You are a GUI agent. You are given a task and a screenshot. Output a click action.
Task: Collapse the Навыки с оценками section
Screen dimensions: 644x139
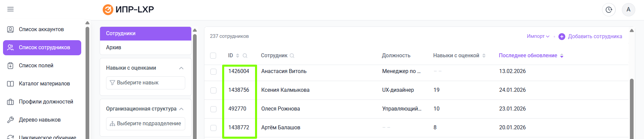click(181, 68)
